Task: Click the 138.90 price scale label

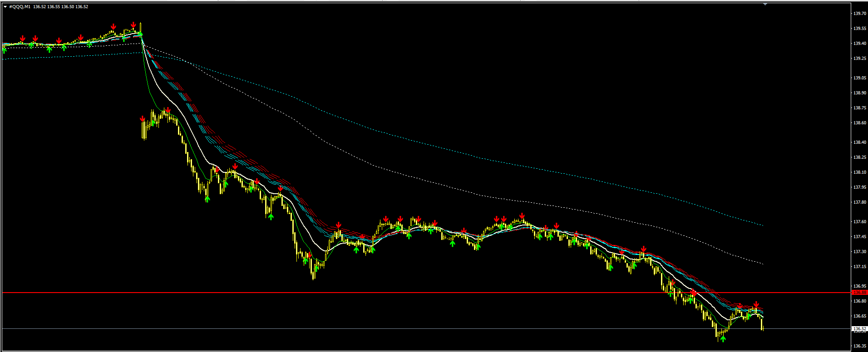Action: coord(859,93)
